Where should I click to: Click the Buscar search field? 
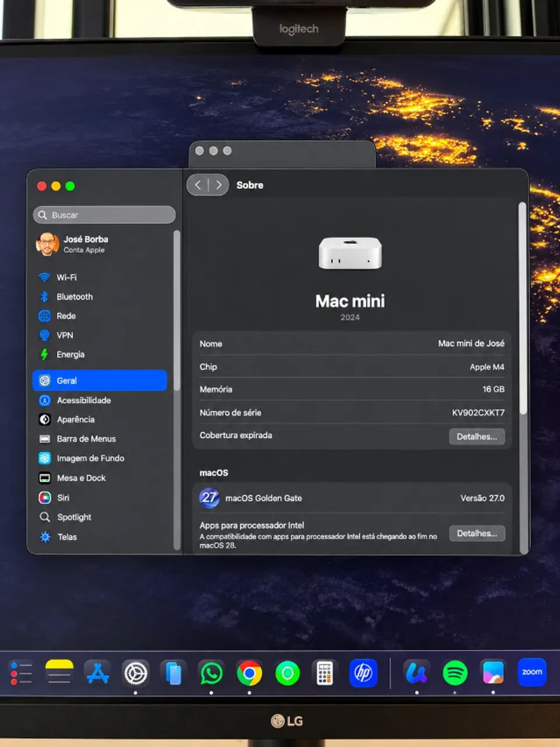pyautogui.click(x=104, y=215)
